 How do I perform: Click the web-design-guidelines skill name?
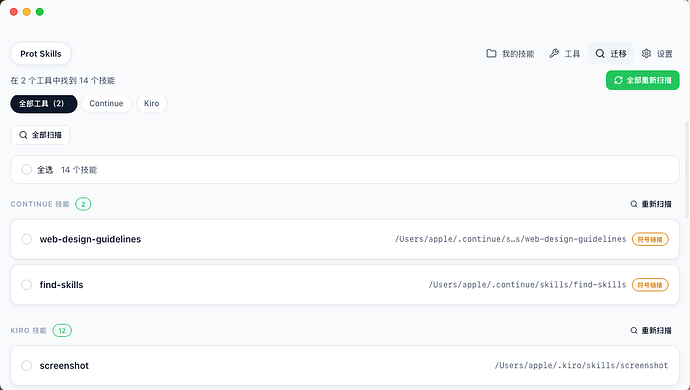pos(90,239)
